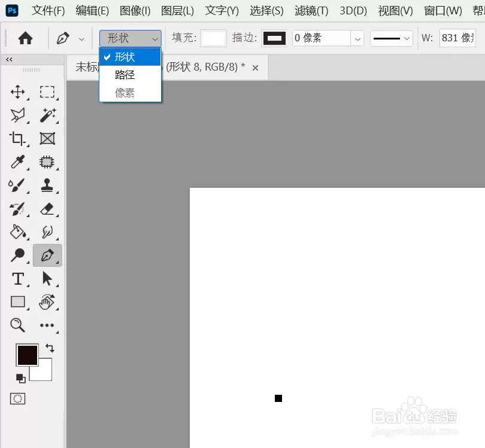Select the Pen tool in toolbox
This screenshot has height=448, width=485.
click(47, 255)
